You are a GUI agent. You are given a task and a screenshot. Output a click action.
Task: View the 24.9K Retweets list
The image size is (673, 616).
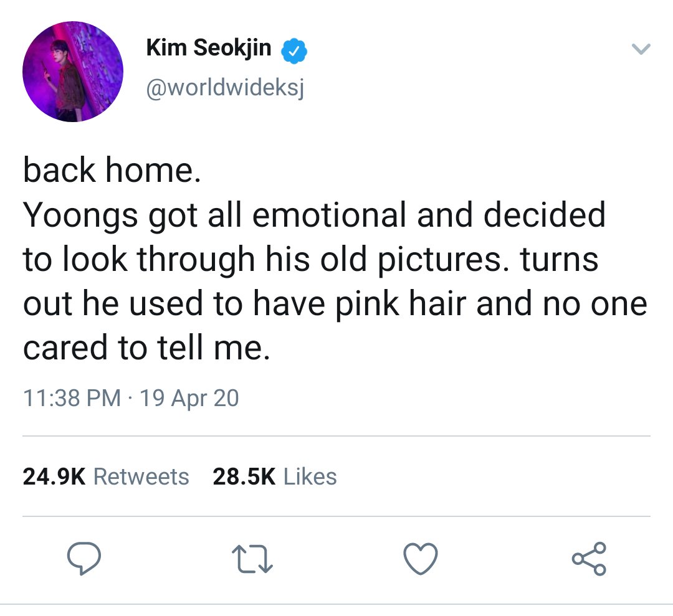click(106, 476)
